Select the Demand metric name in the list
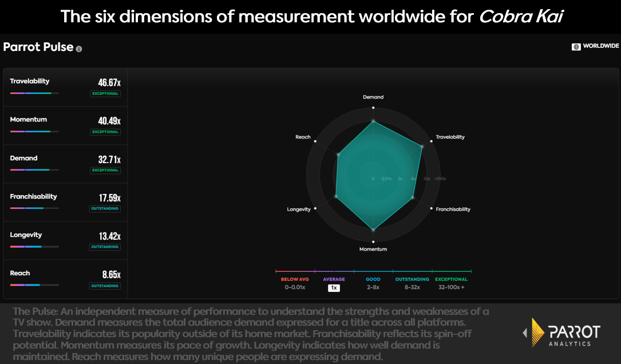621x364 pixels. (24, 158)
